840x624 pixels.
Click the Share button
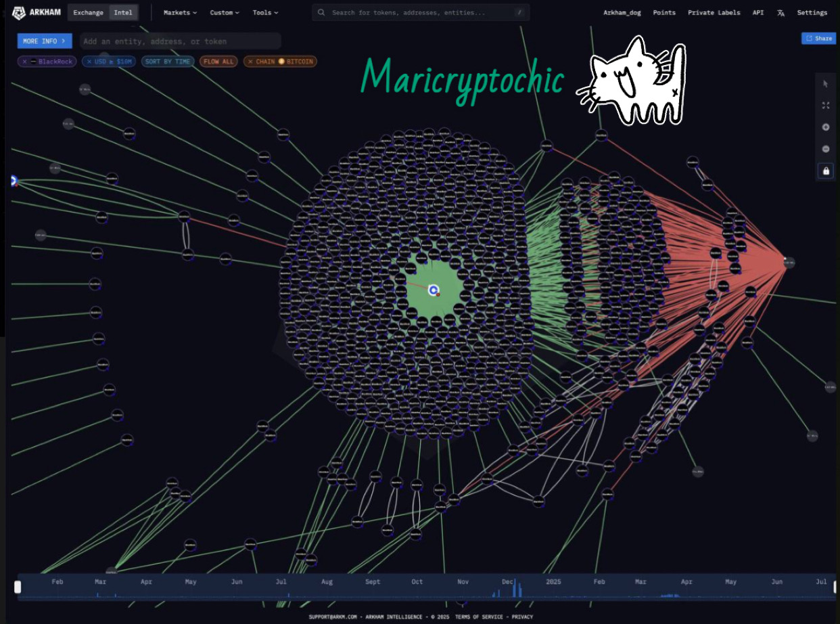[x=819, y=39]
